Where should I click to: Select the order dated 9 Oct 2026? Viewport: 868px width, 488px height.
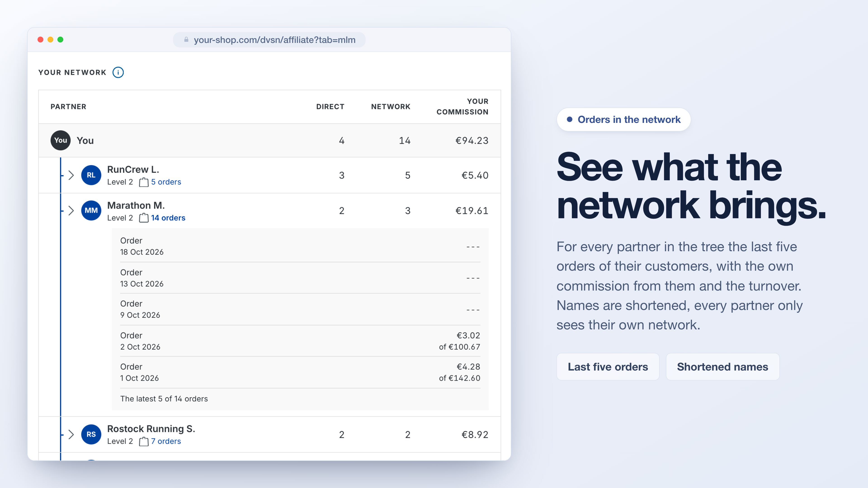click(x=300, y=309)
